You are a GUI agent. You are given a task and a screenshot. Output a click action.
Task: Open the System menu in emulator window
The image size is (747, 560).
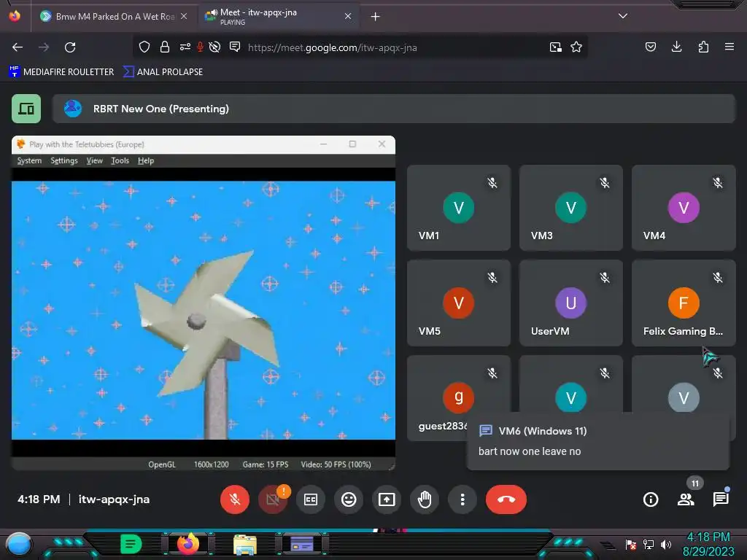point(29,160)
